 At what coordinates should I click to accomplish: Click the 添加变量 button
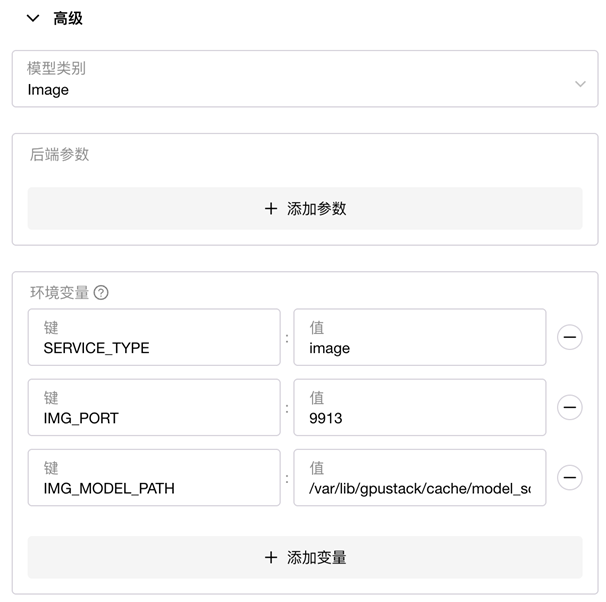(305, 557)
